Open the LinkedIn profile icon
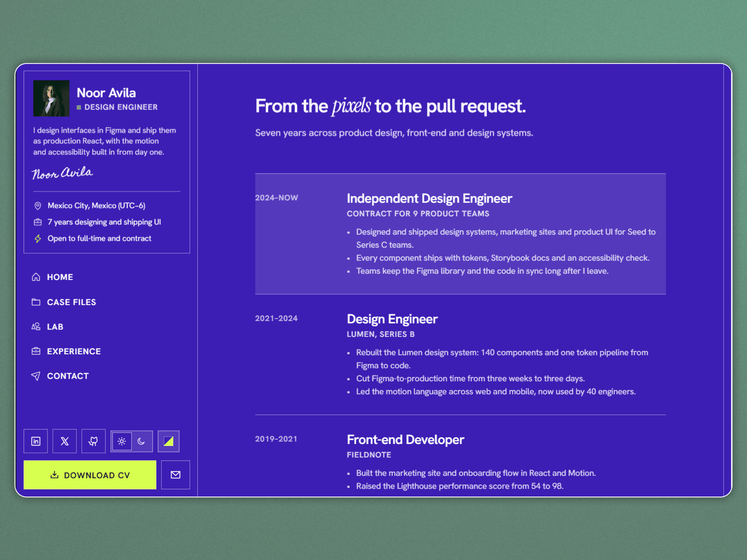 36,441
